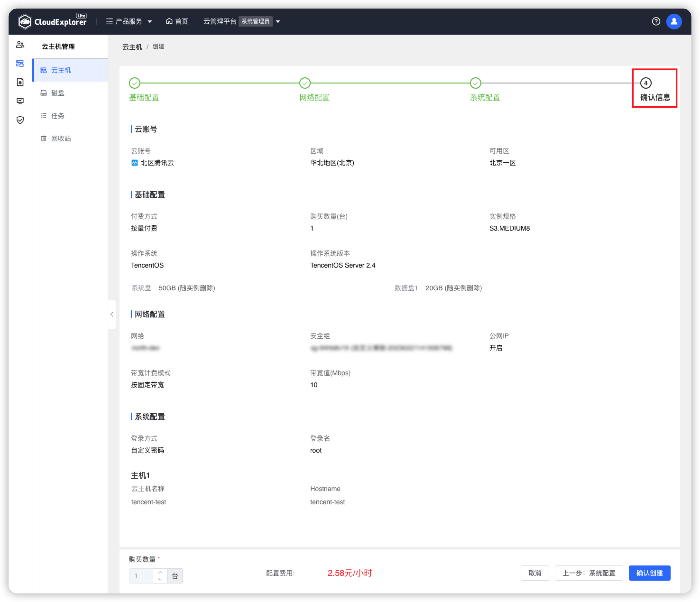This screenshot has width=700, height=602.
Task: Click the 确认创建 button
Action: [649, 573]
